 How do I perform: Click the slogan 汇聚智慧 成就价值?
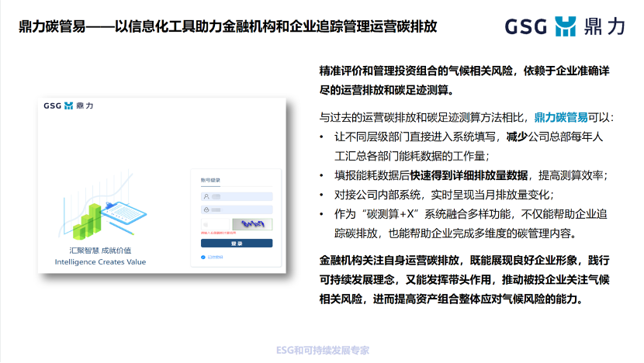pos(100,251)
